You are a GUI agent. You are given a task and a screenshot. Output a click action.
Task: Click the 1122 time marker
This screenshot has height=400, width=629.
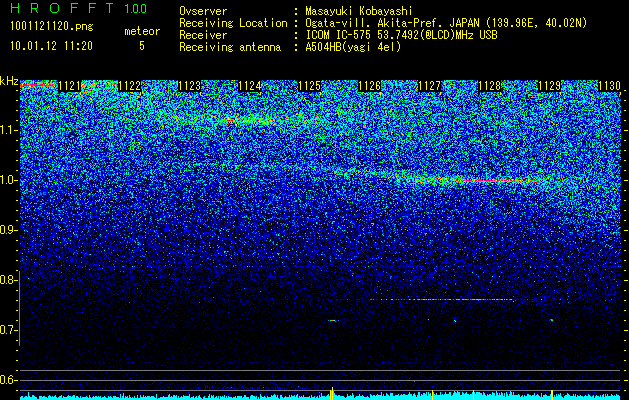pyautogui.click(x=130, y=86)
